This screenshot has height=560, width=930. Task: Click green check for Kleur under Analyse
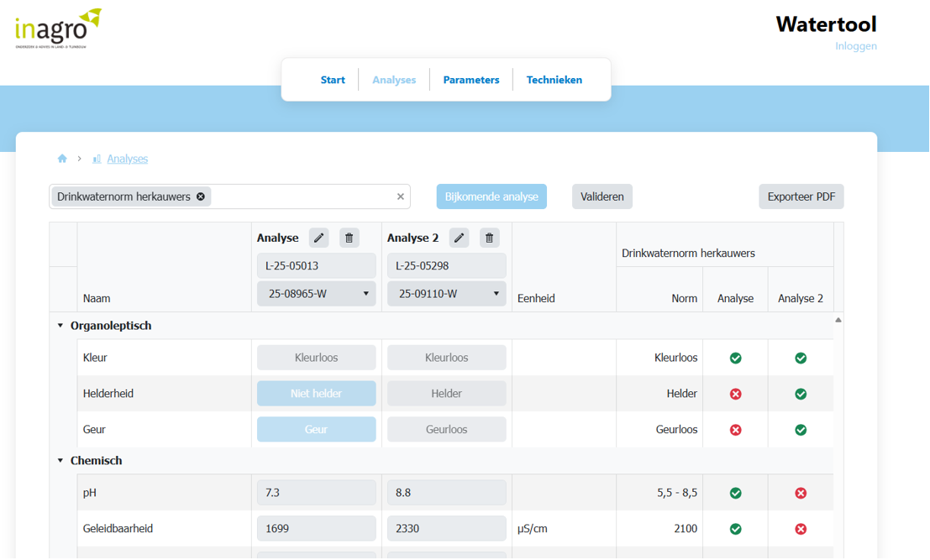tap(735, 358)
